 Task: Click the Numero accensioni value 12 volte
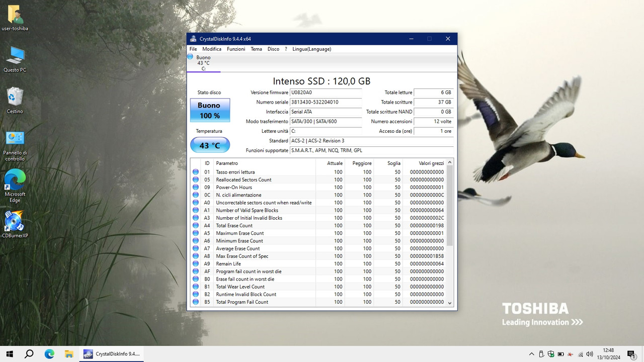(433, 122)
